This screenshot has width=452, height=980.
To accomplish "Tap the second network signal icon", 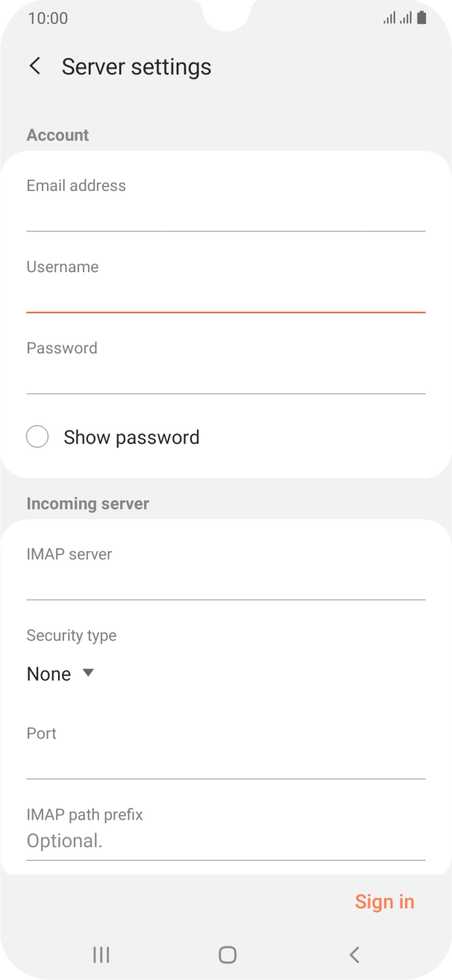I will click(x=405, y=17).
